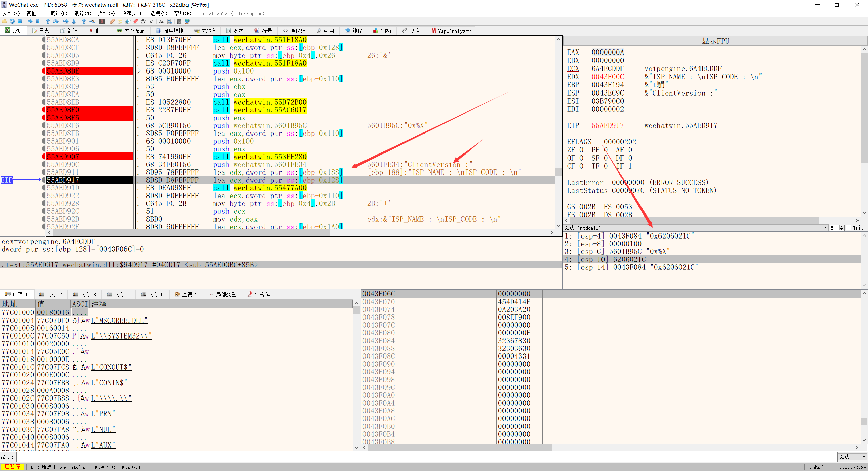Viewport: 868px width, 471px height.
Task: Toggle breakpoint at address 55AED8DE
Action: click(x=44, y=71)
